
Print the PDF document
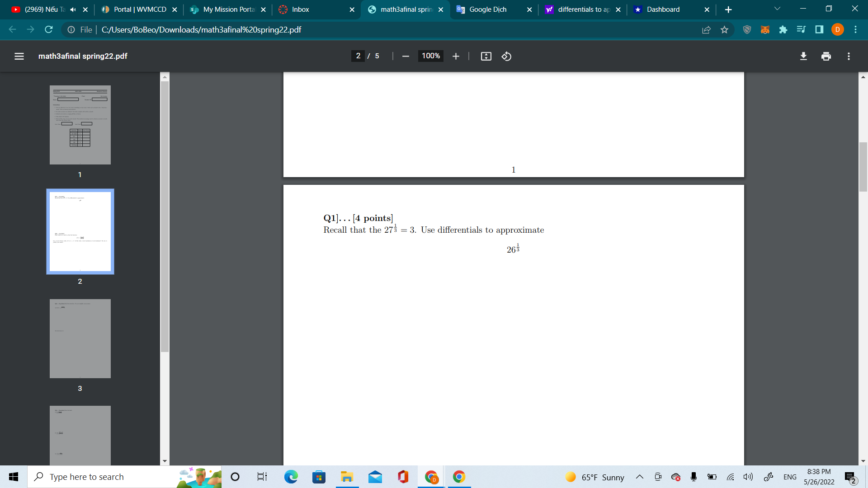pyautogui.click(x=826, y=56)
